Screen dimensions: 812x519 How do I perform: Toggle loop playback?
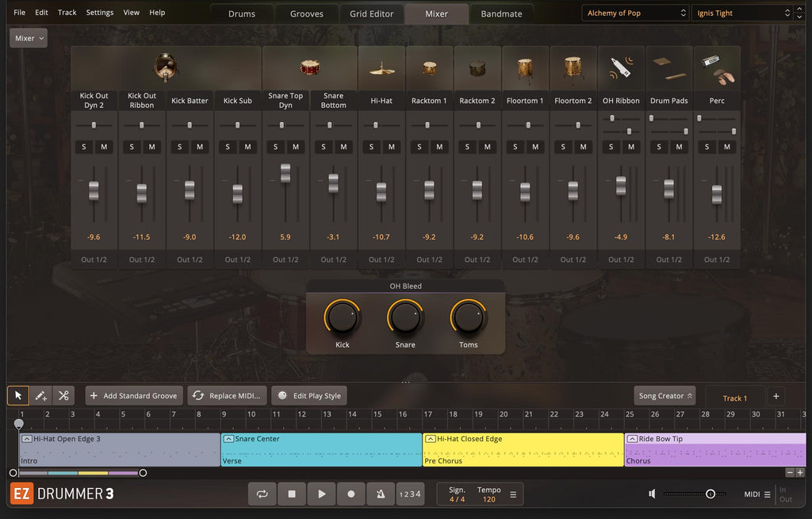click(262, 494)
